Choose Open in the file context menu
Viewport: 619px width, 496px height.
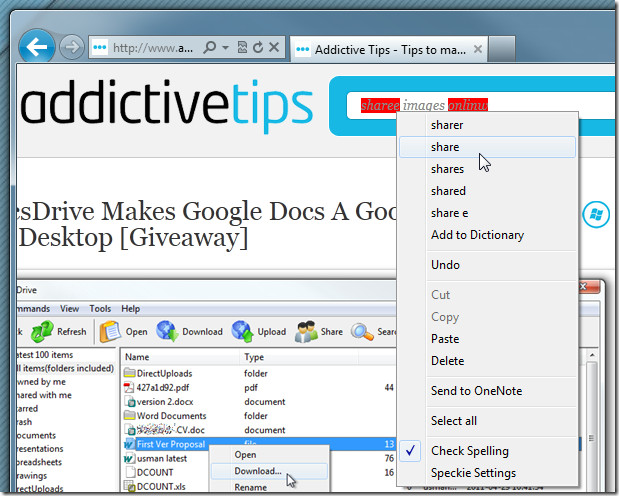coord(270,455)
